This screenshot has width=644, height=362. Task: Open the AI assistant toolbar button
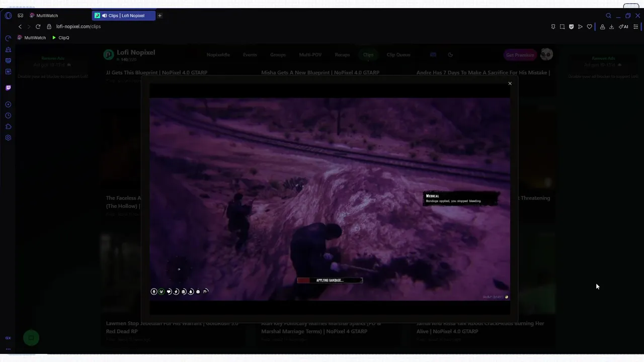623,27
